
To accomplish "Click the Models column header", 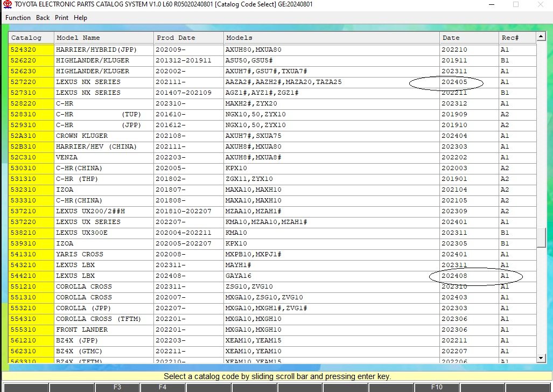I will click(331, 38).
